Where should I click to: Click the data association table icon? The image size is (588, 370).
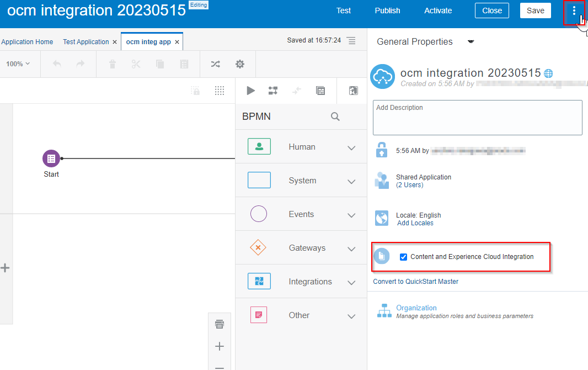320,91
